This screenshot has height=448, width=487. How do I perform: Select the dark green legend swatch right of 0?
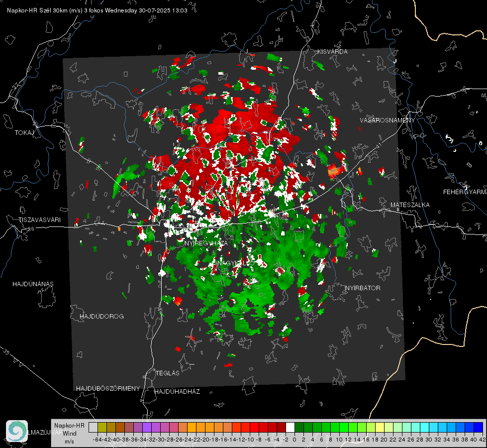[299, 427]
